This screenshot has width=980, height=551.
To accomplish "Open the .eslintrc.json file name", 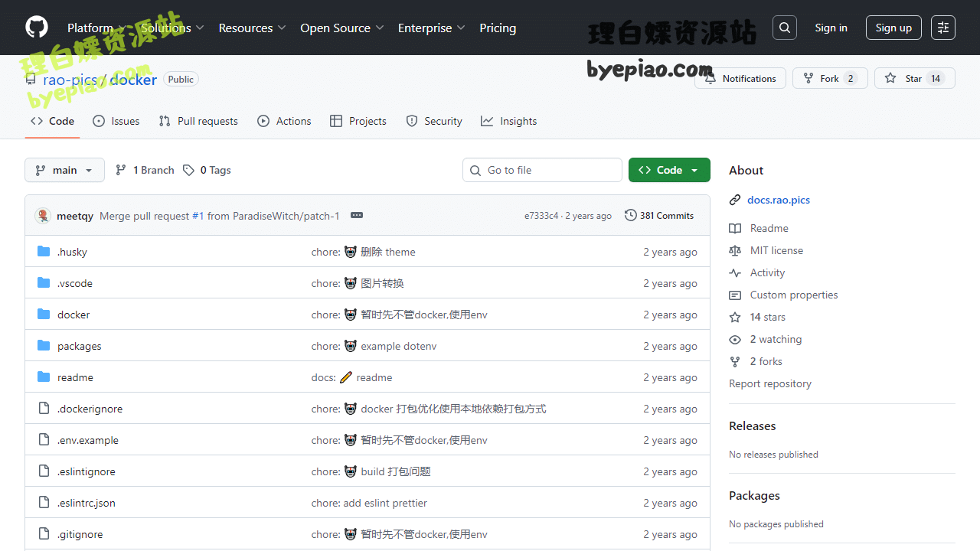I will pos(87,503).
